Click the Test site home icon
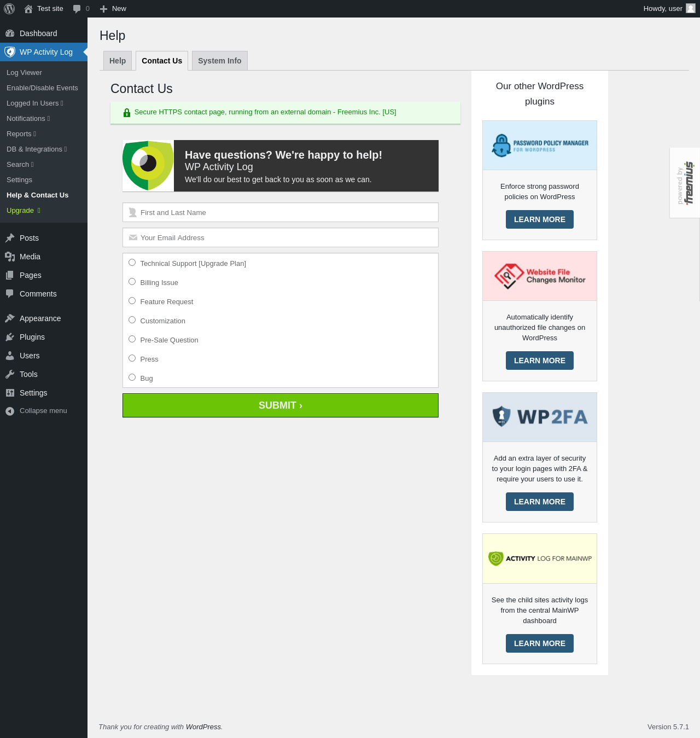 pos(28,9)
